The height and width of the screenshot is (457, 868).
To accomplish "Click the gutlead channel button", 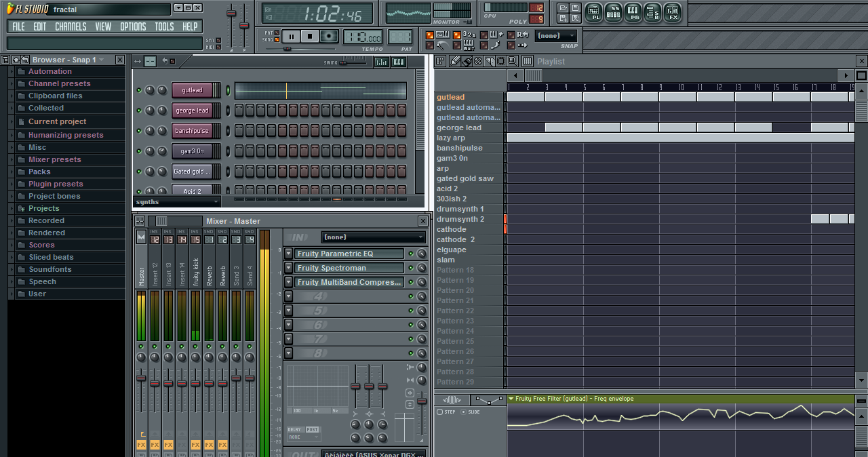I will tap(192, 90).
